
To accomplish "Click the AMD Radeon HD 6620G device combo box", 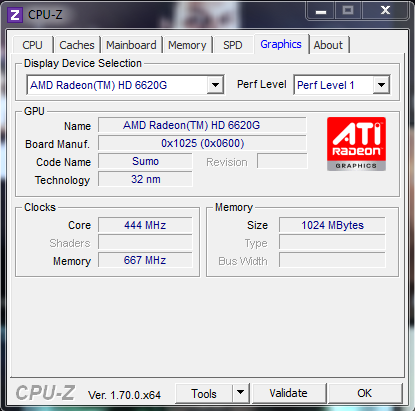I will 125,85.
